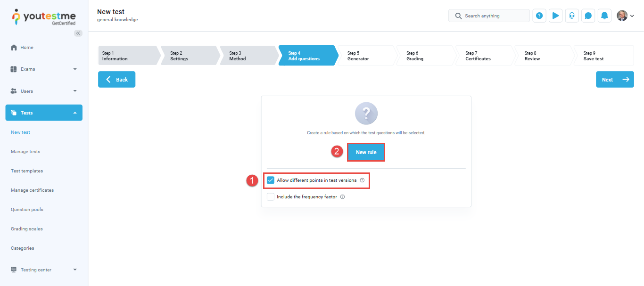Viewport: 644px width, 286px height.
Task: Click the help question mark icon in header
Action: coord(539,16)
